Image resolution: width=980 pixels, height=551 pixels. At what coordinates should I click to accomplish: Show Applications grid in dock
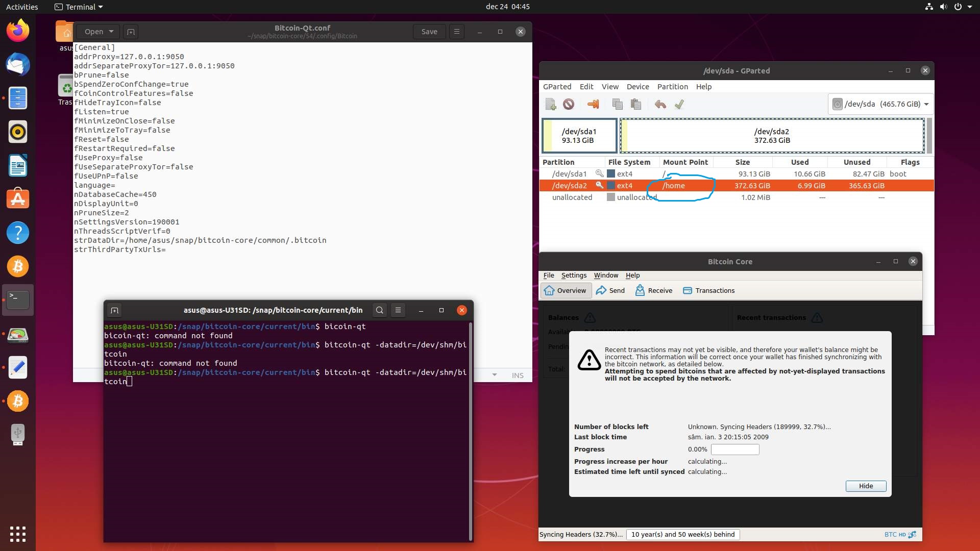18,534
